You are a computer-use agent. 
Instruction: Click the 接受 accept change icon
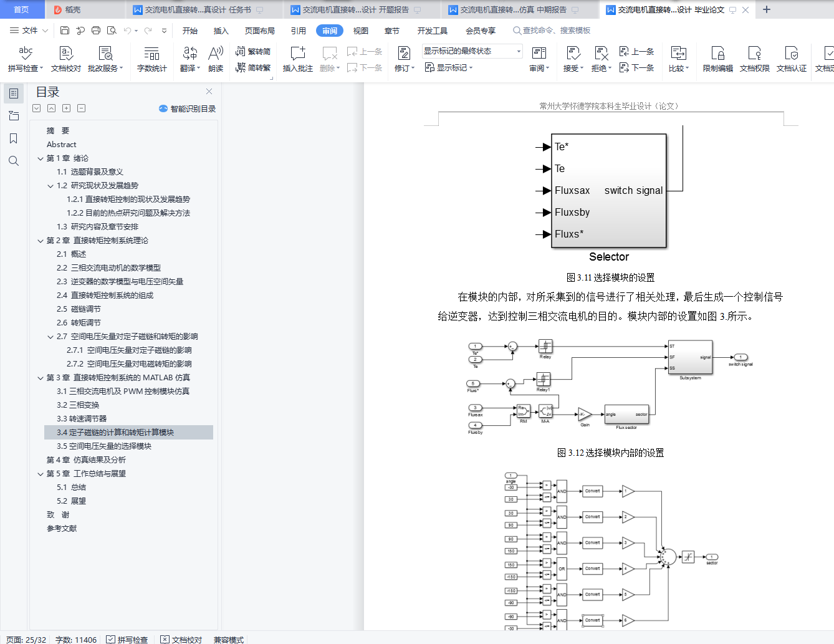click(573, 53)
